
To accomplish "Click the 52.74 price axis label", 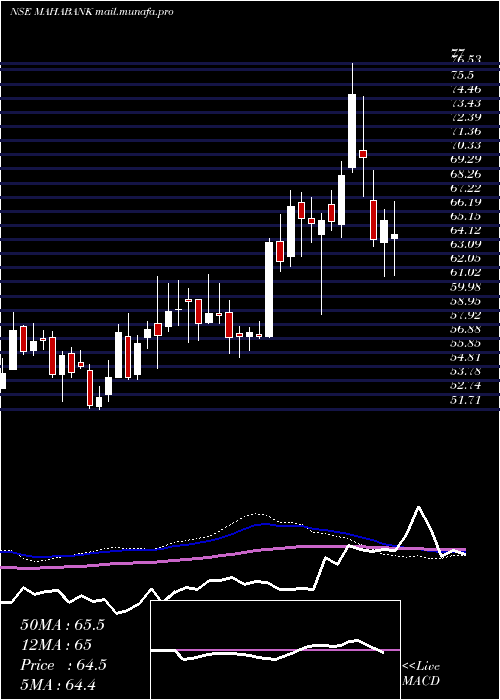I will 467,385.
